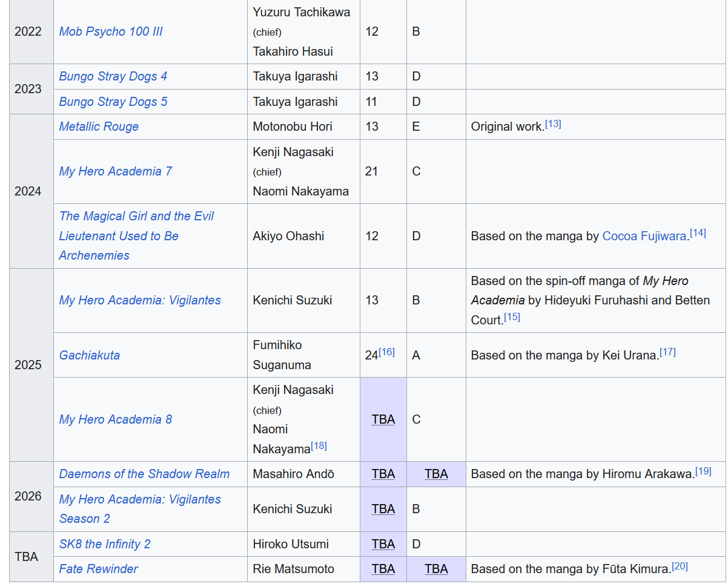The height and width of the screenshot is (584, 728).
Task: Select the 2022 year cell
Action: click(x=31, y=31)
